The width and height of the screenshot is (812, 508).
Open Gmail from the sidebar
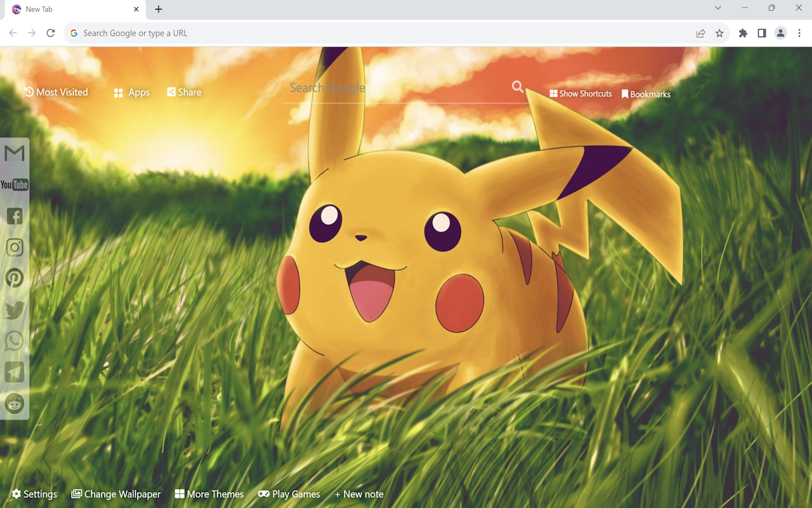pos(14,153)
